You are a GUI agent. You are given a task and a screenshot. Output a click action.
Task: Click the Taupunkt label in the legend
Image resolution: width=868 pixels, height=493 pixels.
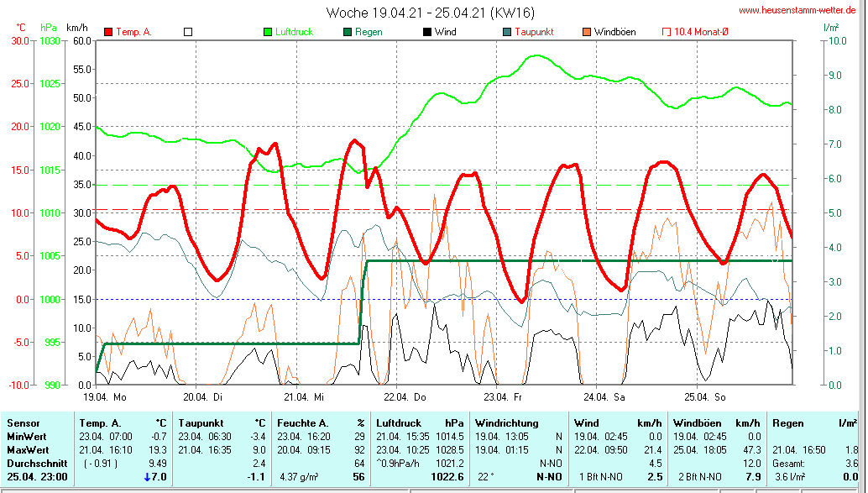click(534, 32)
